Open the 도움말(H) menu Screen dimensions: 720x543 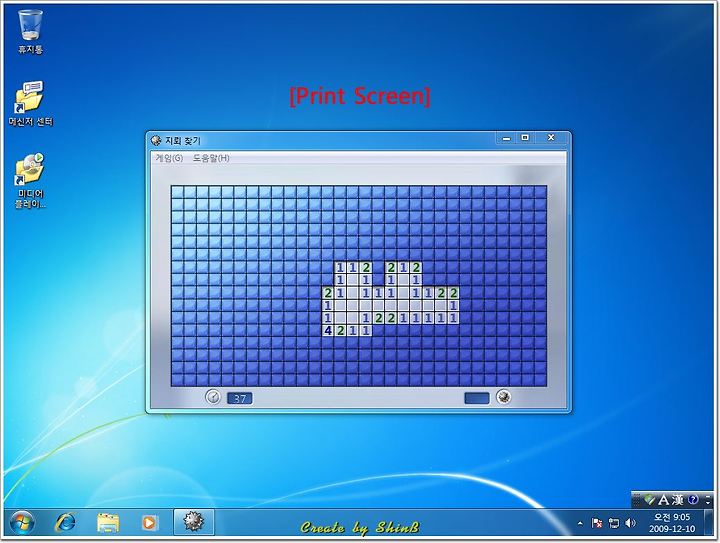211,158
